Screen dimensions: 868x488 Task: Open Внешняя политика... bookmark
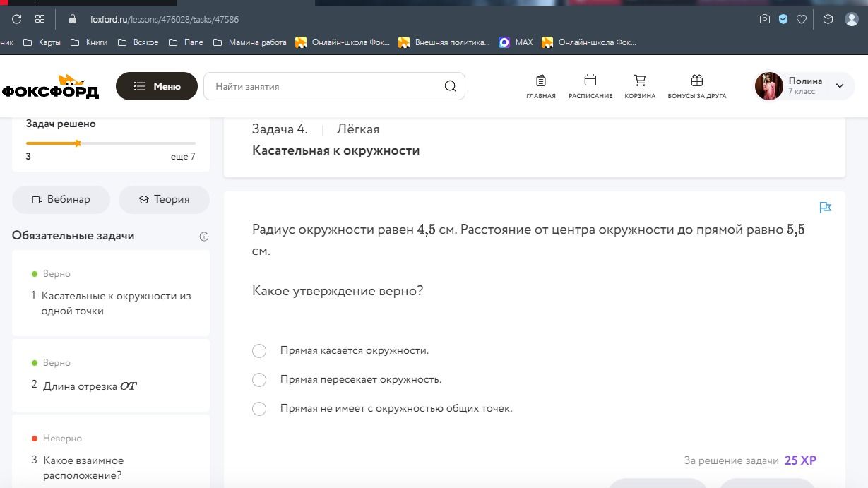coord(444,42)
